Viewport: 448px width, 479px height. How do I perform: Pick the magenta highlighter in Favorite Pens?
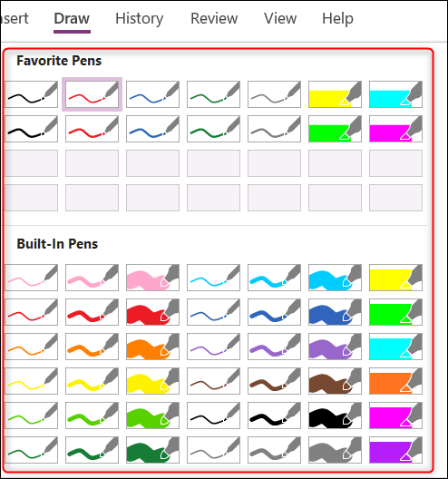395,129
